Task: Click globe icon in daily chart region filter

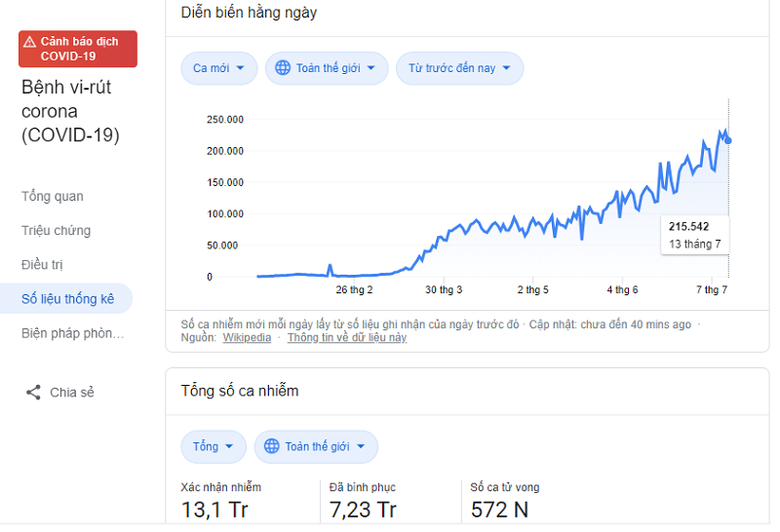Action: 283,68
